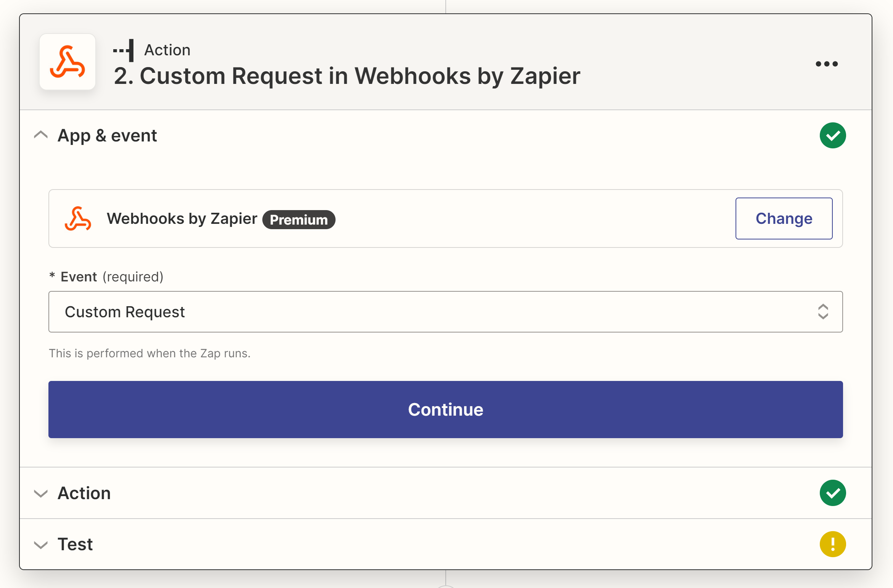Viewport: 893px width, 588px height.
Task: Click the Webhooks by Zapier app name
Action: [182, 218]
